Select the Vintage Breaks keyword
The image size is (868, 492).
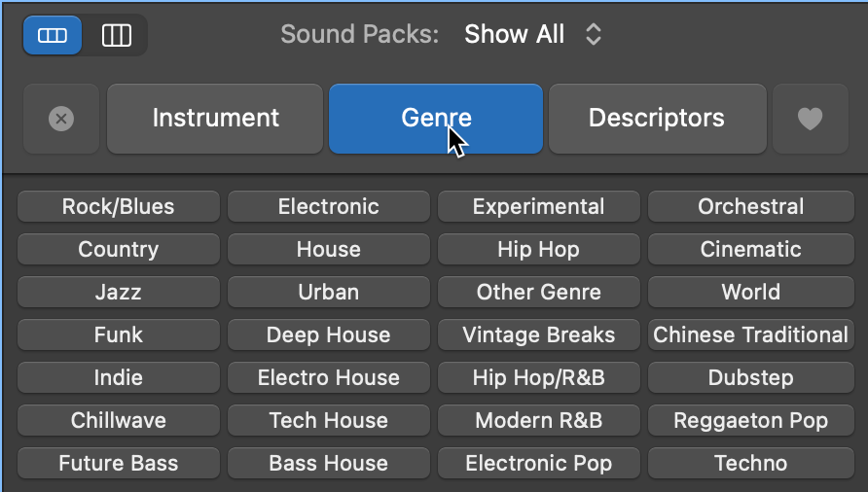coord(538,334)
